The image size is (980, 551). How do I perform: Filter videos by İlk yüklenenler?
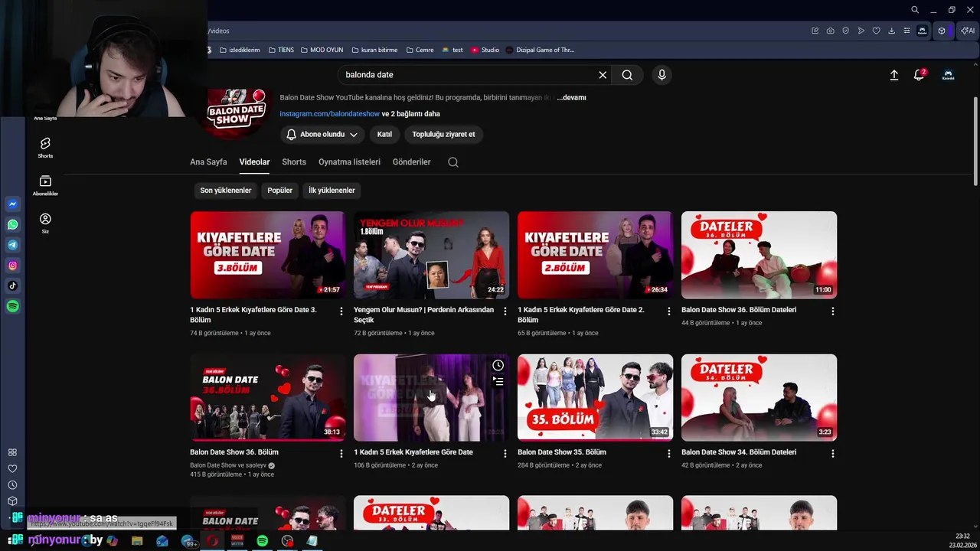point(332,190)
